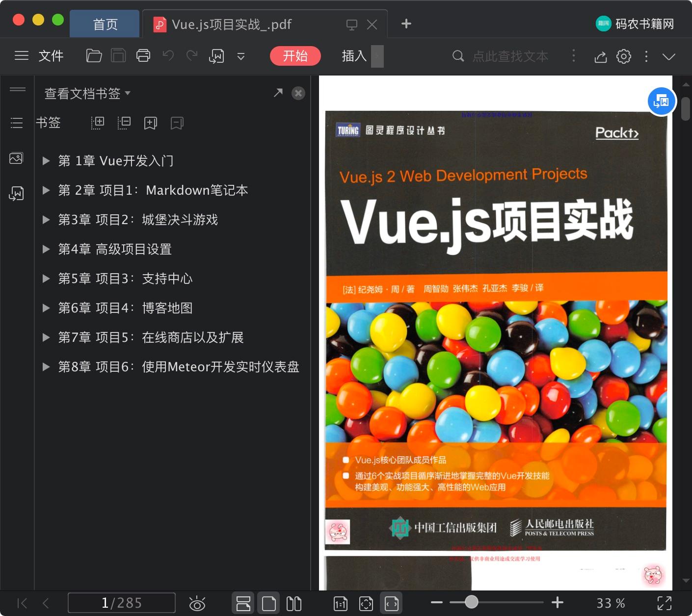Viewport: 692px width, 616px height.
Task: Open bookmark 第8章 项目6: 使用Meteor开发实时仪表盘
Action: pyautogui.click(x=179, y=367)
